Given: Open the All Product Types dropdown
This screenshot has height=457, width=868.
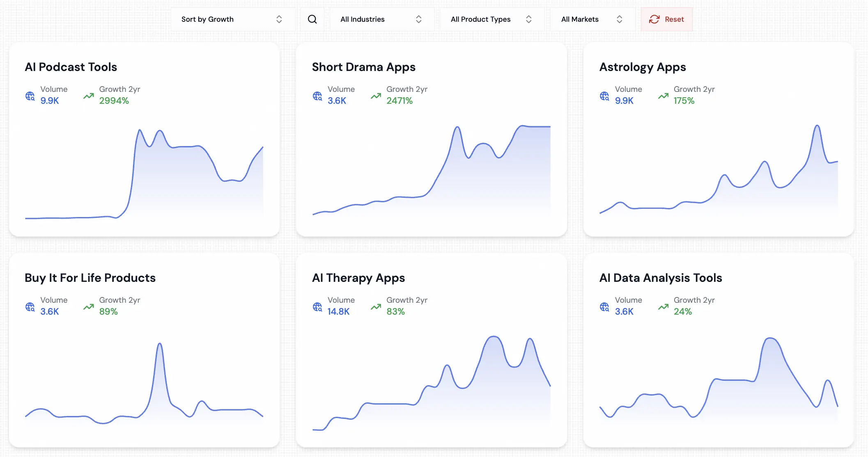Looking at the screenshot, I should coord(492,19).
